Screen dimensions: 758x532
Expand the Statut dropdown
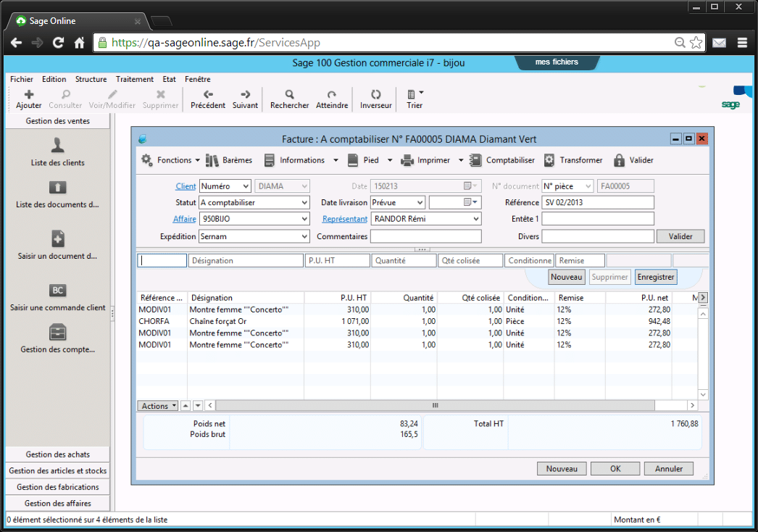tap(304, 203)
